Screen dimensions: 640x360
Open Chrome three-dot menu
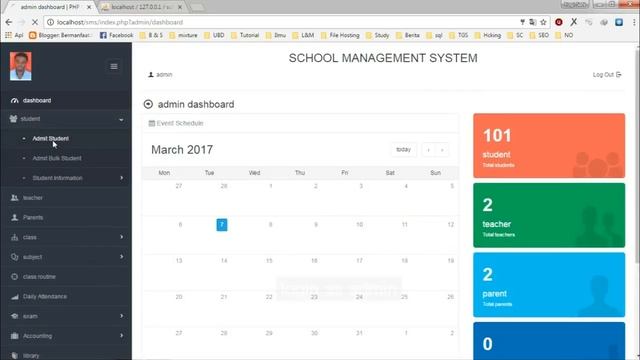[x=635, y=22]
